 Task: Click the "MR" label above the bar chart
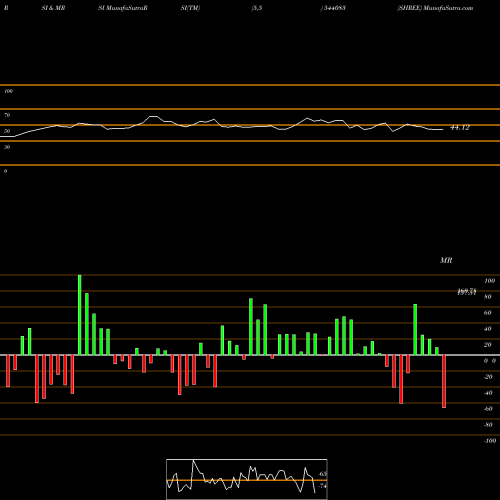coord(446,260)
